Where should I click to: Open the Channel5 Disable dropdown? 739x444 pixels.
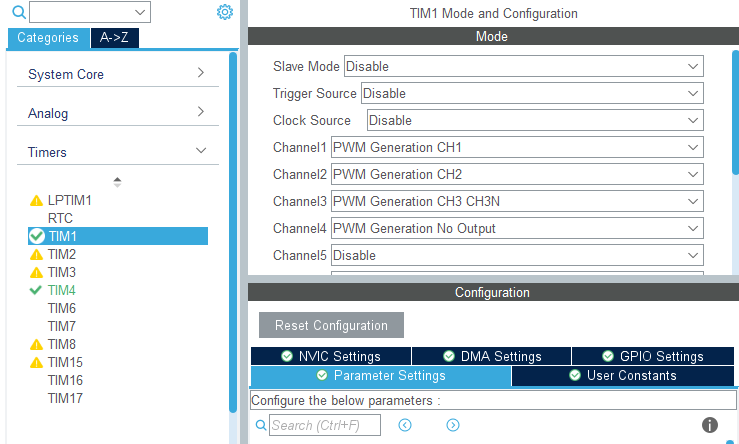(x=517, y=255)
